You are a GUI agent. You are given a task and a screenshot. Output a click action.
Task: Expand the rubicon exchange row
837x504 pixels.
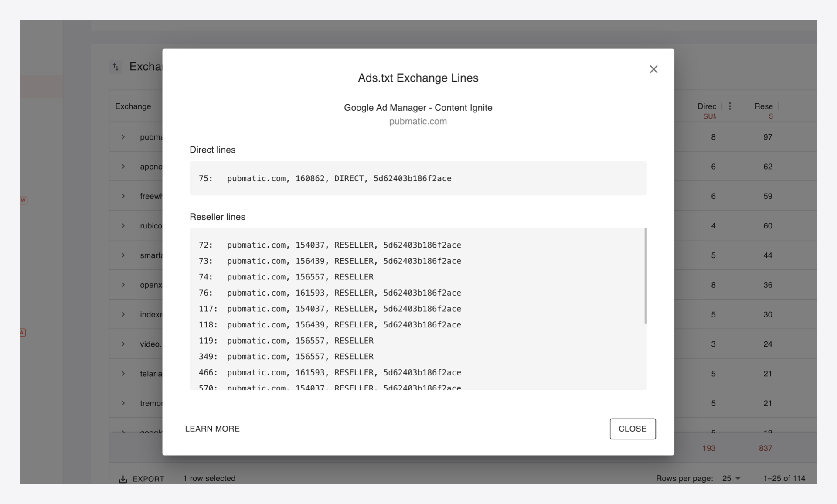tap(123, 226)
